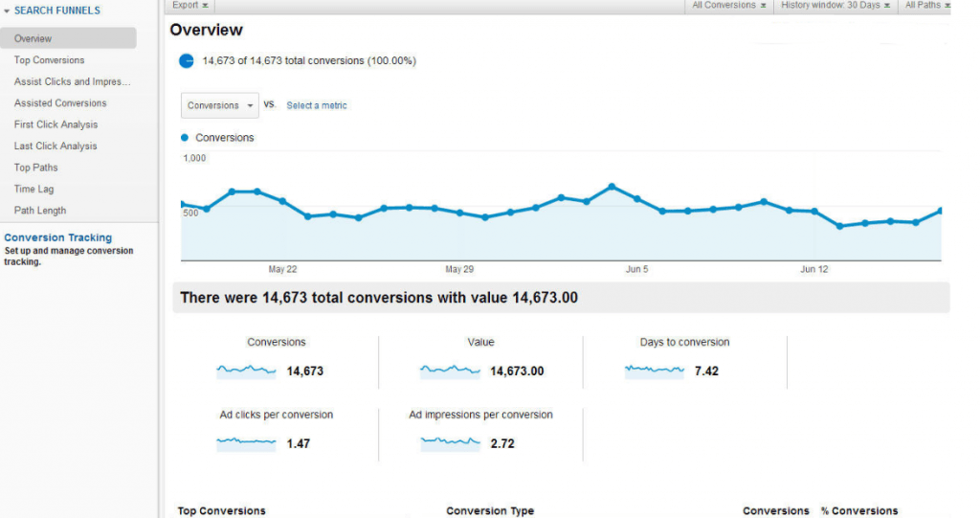The height and width of the screenshot is (518, 980).
Task: Click the Ad impressions per conversion sparkline
Action: click(x=450, y=443)
